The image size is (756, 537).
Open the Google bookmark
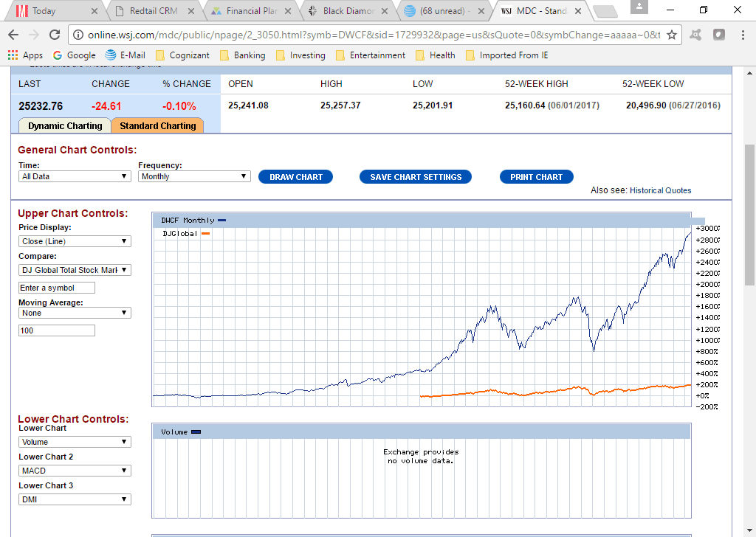(75, 55)
